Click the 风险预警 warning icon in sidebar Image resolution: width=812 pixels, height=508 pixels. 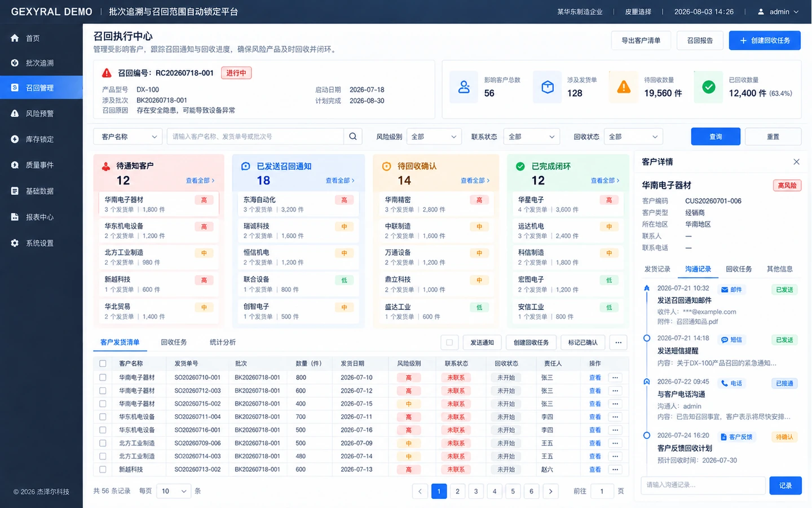point(15,113)
